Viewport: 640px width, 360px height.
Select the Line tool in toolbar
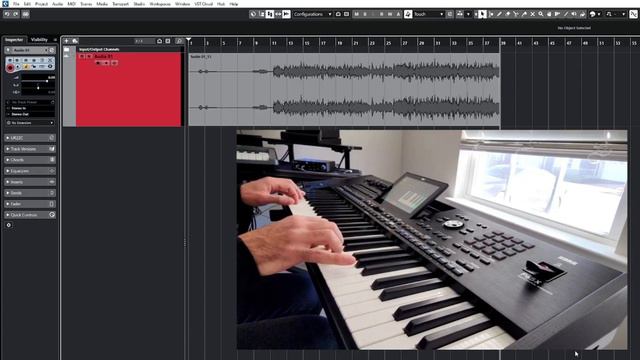point(565,14)
